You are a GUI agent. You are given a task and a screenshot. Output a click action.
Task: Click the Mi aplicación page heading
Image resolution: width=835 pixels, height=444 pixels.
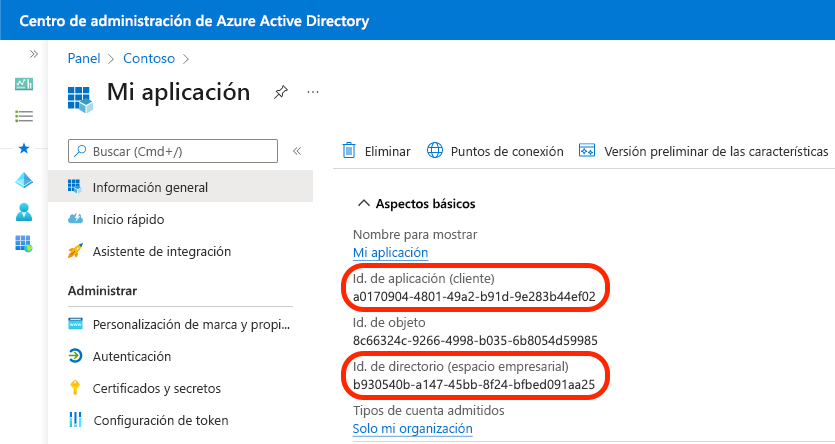(178, 93)
